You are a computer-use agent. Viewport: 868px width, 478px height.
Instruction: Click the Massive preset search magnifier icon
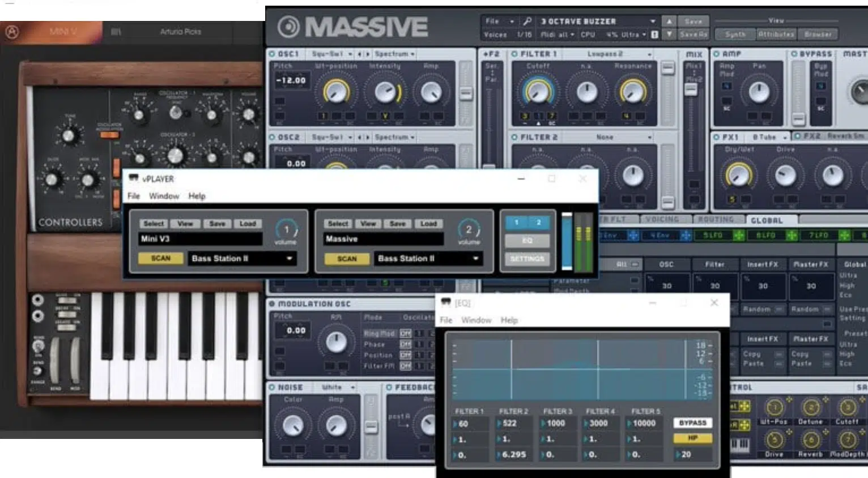coord(527,21)
